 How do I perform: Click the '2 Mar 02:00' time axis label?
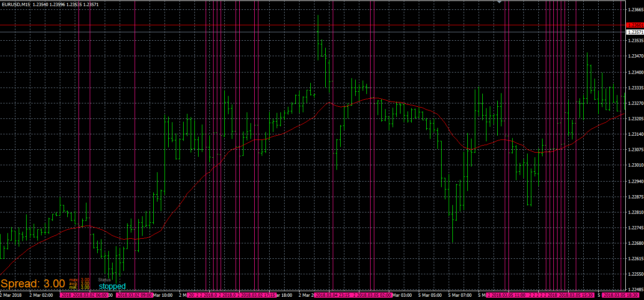(x=41, y=295)
